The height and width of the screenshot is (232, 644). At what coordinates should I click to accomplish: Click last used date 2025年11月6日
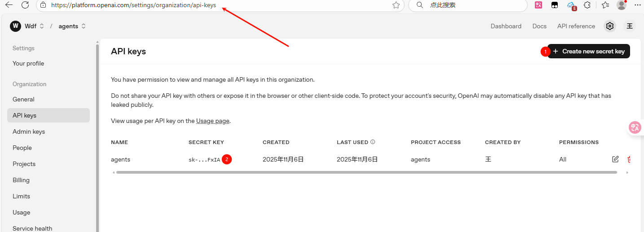(x=357, y=159)
